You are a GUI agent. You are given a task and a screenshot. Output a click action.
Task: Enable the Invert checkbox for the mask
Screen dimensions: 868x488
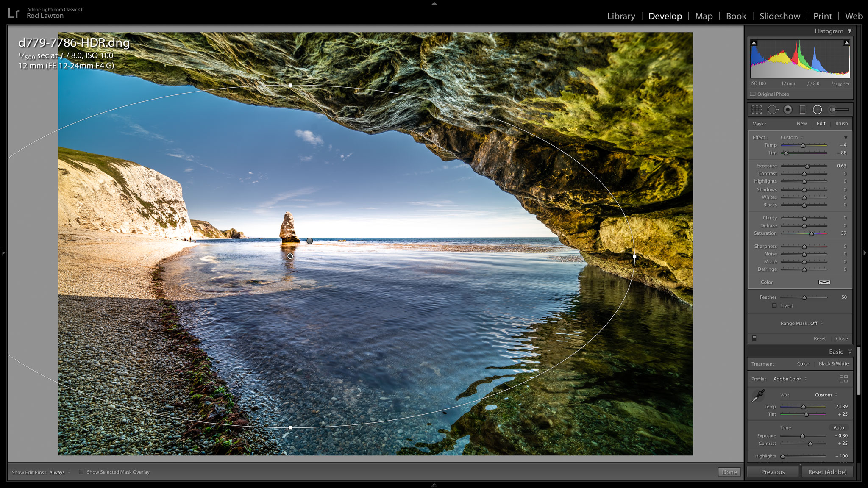(774, 305)
